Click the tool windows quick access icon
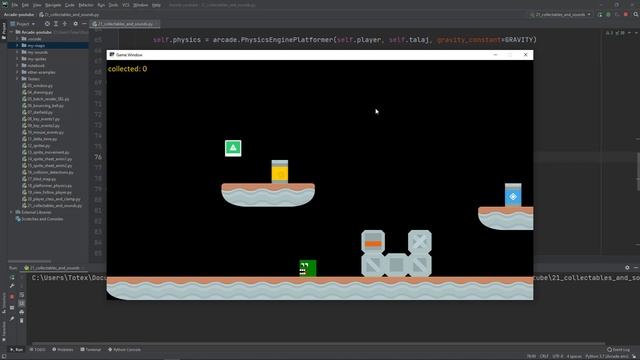This screenshot has height=360, width=640. tap(3, 356)
